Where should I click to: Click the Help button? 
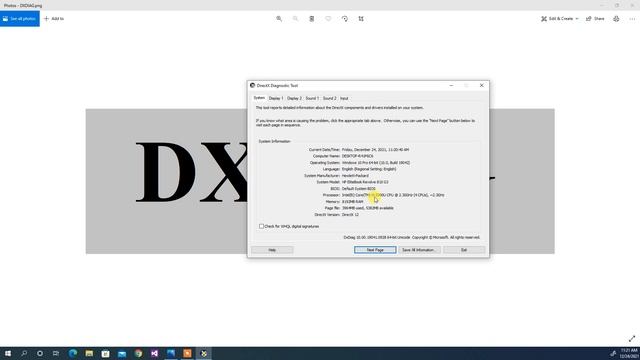[272, 250]
